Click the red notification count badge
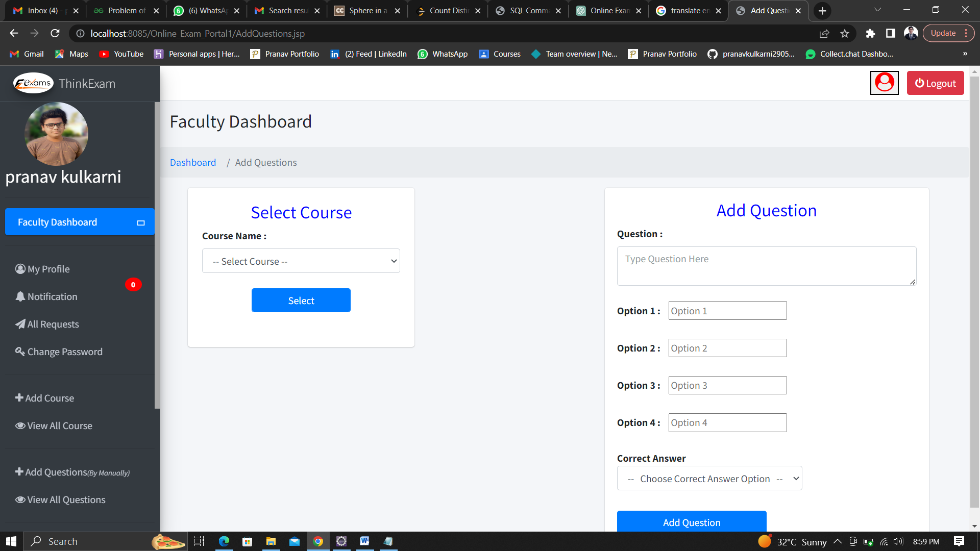 (133, 285)
